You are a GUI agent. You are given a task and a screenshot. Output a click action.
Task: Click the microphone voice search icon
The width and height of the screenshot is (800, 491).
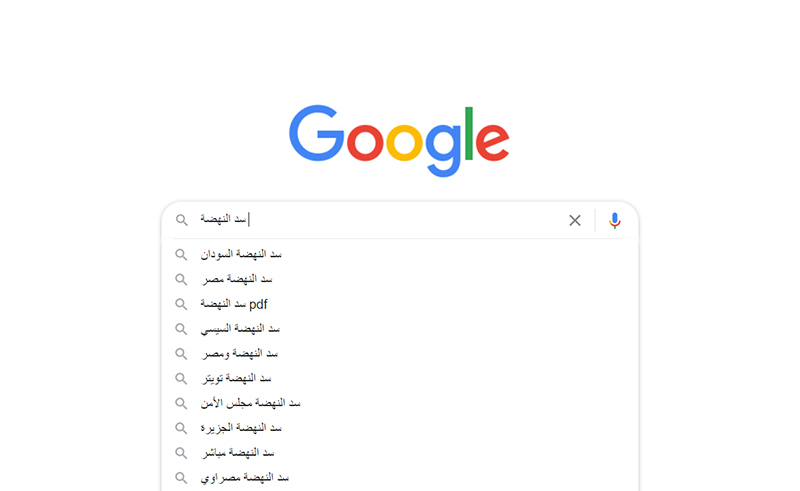tap(615, 220)
